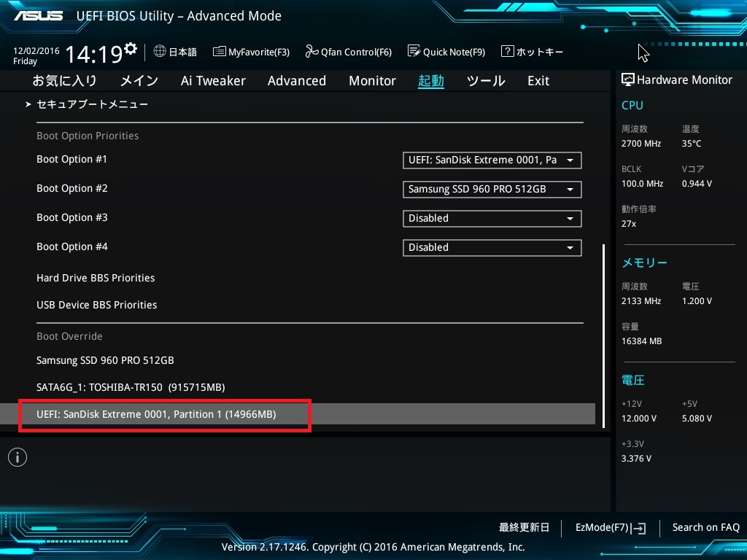747x560 pixels.
Task: Switch to the お気に入り tab
Action: click(64, 80)
